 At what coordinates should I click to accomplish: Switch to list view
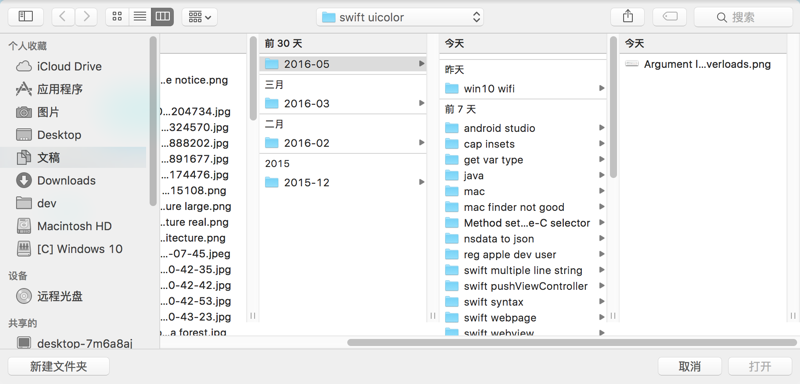coord(140,17)
